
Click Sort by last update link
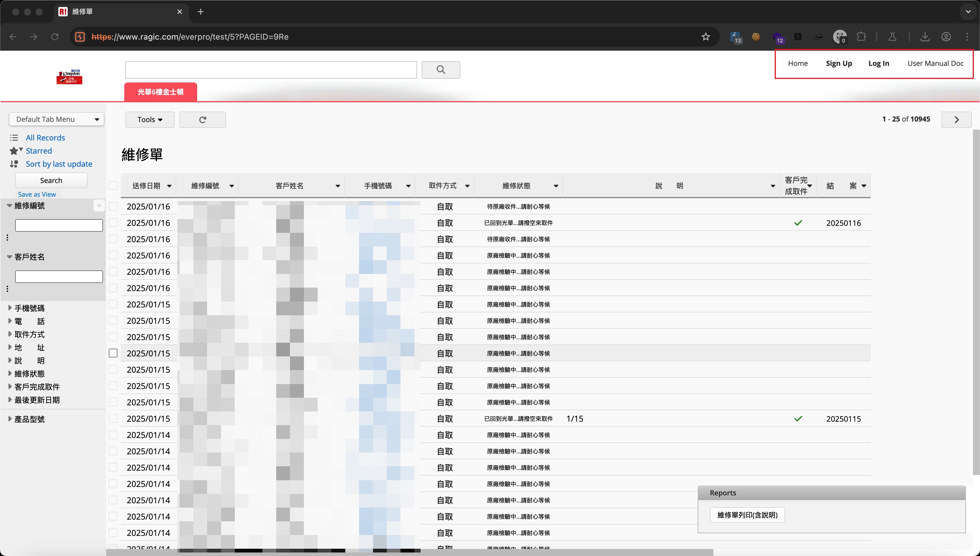59,164
